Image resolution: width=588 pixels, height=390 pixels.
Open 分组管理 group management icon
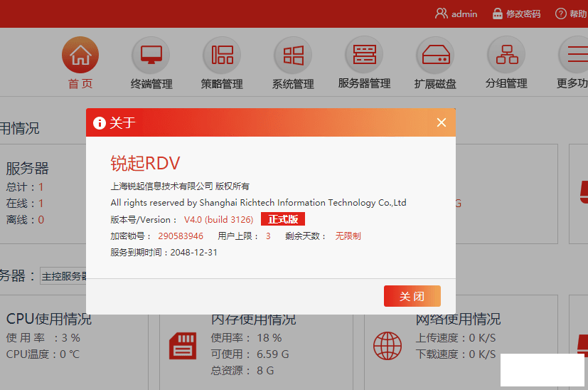coord(506,55)
